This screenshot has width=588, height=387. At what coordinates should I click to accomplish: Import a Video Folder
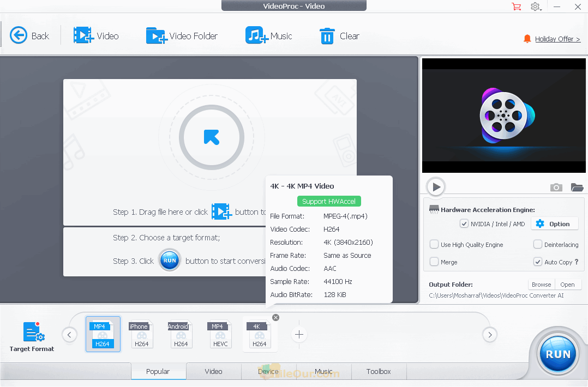tap(182, 36)
